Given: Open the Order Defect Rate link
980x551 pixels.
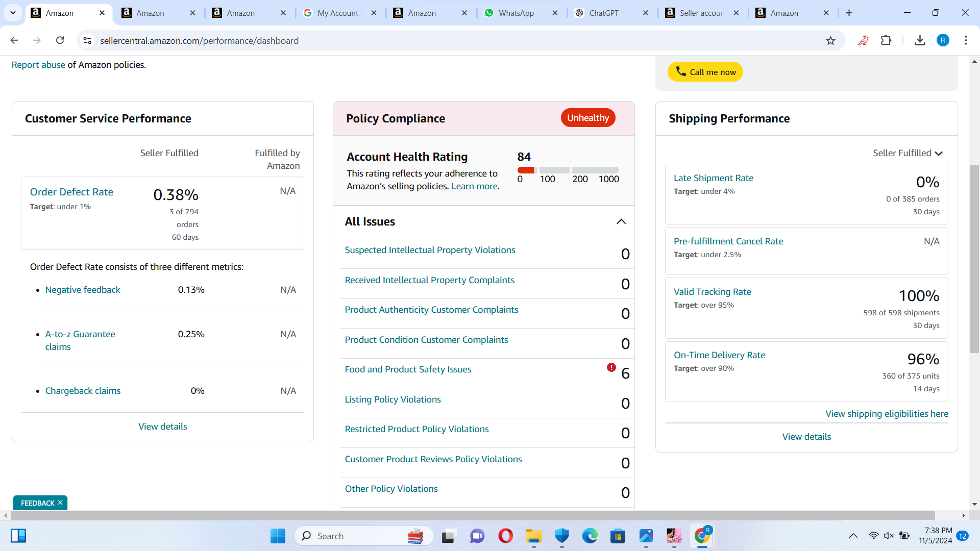Looking at the screenshot, I should click(x=71, y=192).
